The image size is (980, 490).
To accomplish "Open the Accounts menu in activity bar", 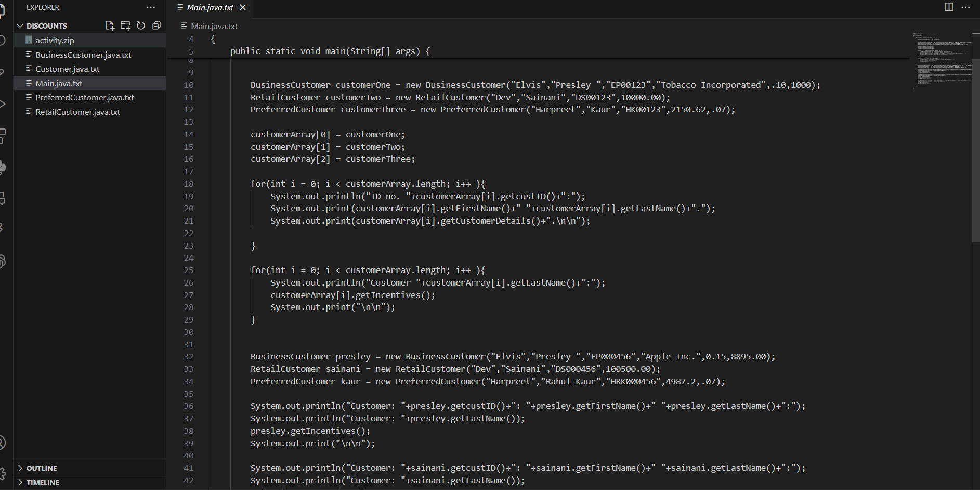I will [2, 443].
